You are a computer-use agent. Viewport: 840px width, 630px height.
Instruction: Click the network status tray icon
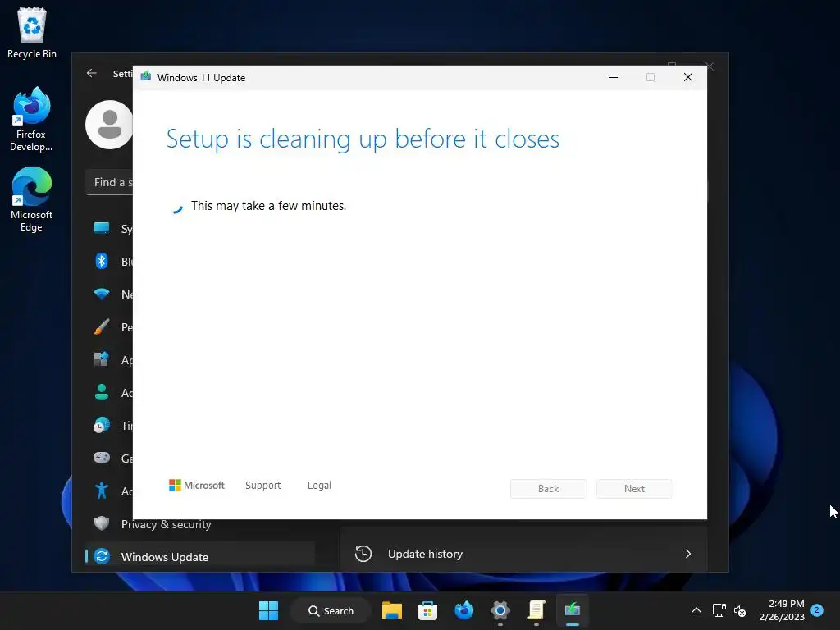pyautogui.click(x=719, y=610)
